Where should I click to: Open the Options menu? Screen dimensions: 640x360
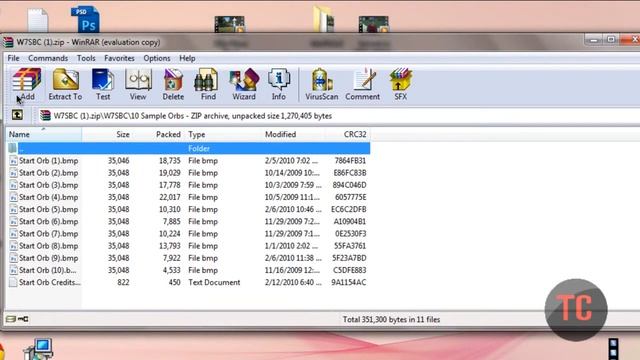(x=157, y=58)
